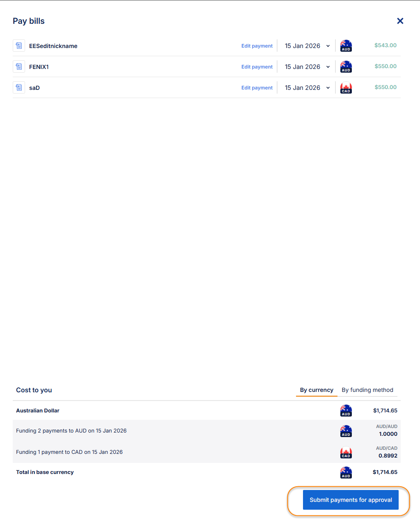Image resolution: width=420 pixels, height=522 pixels.
Task: Click the AUD flag beside Australian Dollar
Action: coord(346,410)
